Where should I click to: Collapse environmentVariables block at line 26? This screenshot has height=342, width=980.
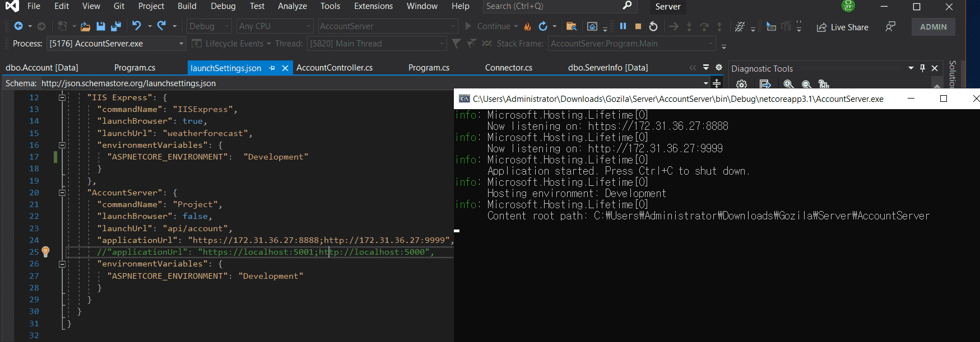point(62,264)
